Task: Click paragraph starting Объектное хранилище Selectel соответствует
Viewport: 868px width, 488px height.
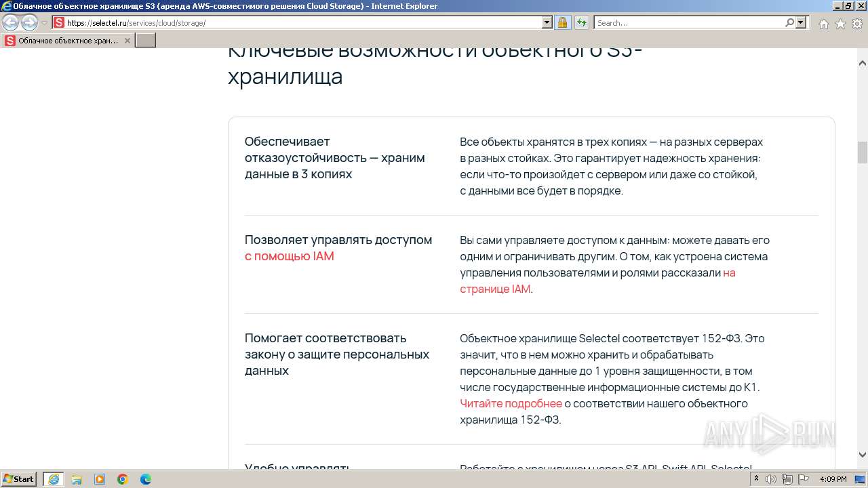Action: click(x=612, y=378)
